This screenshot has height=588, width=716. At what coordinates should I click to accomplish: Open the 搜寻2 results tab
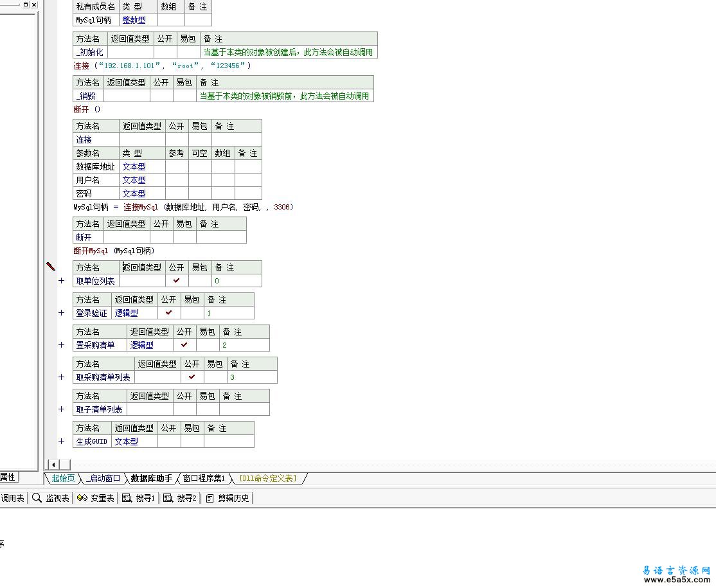(x=180, y=498)
